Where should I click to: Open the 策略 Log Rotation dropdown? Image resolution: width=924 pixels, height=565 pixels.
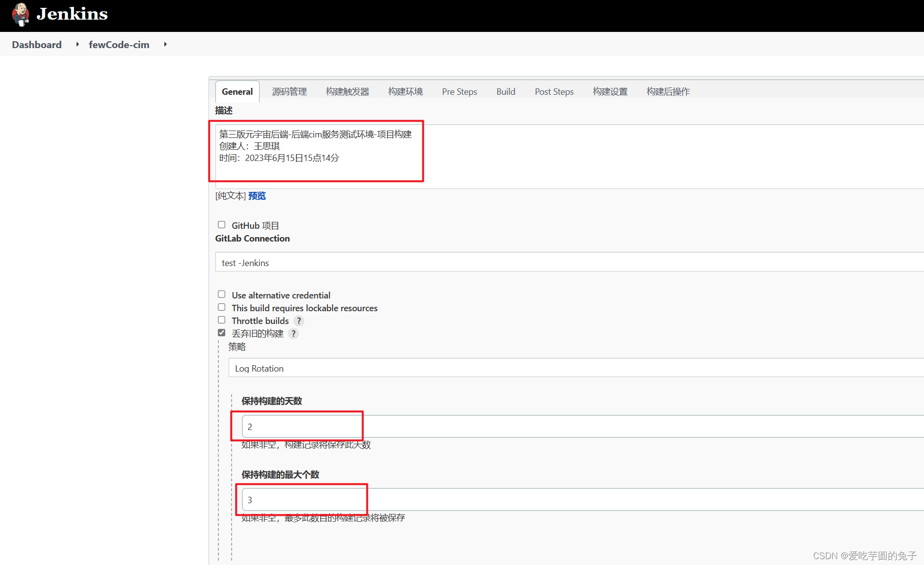point(576,368)
